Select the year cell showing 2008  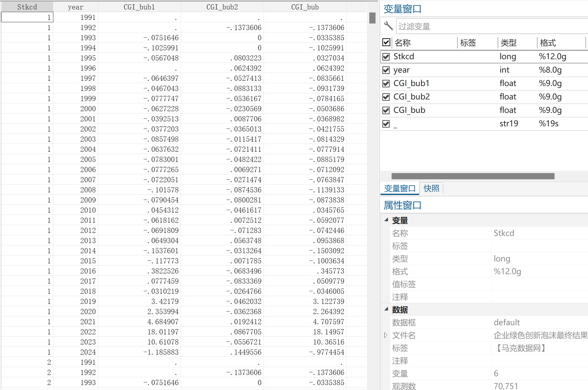(76, 190)
